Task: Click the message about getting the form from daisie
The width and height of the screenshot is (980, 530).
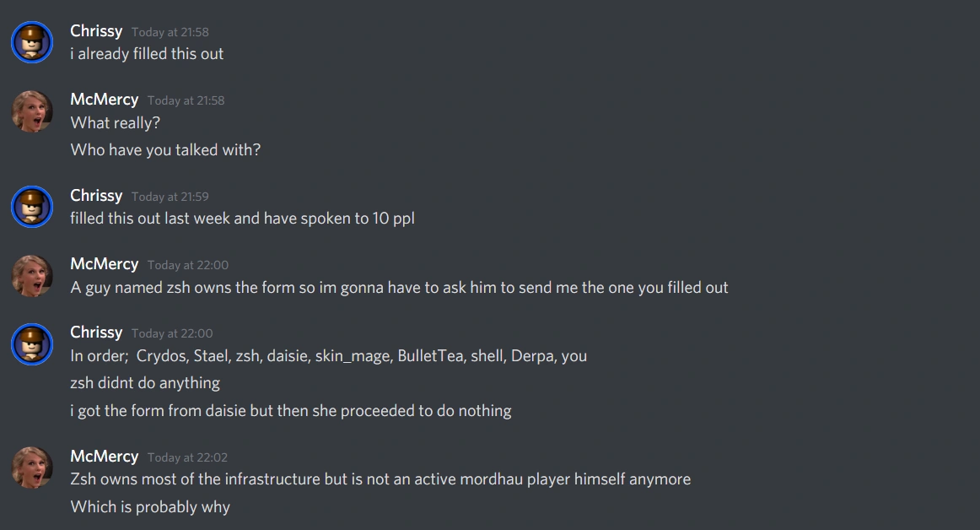Action: point(291,411)
